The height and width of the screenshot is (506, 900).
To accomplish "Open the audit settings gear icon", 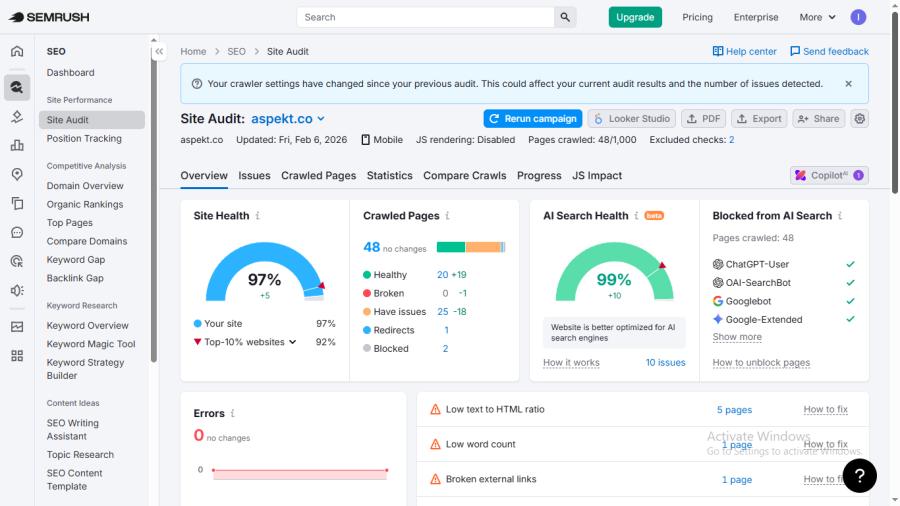I will tap(859, 119).
